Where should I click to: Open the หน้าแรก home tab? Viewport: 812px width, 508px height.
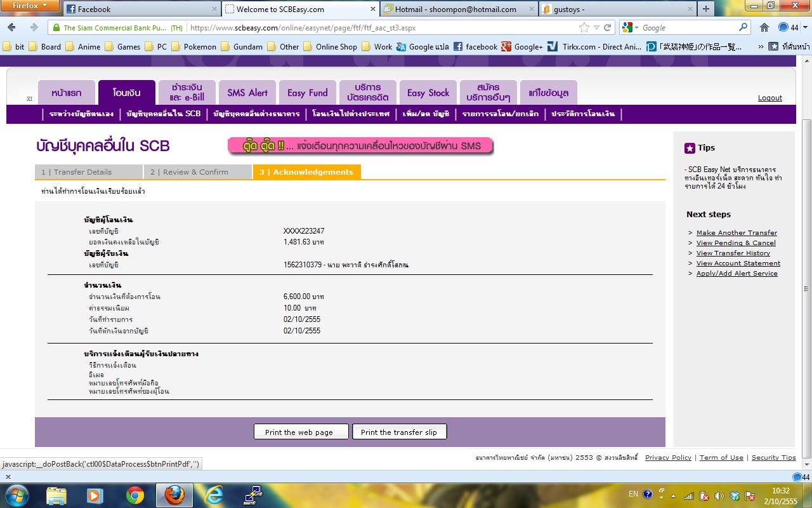67,93
